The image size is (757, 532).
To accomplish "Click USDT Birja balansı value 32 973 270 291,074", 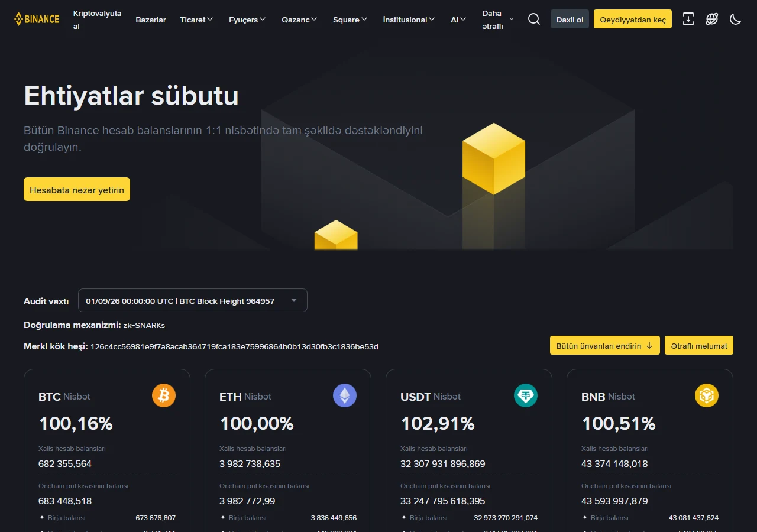I will (x=506, y=518).
